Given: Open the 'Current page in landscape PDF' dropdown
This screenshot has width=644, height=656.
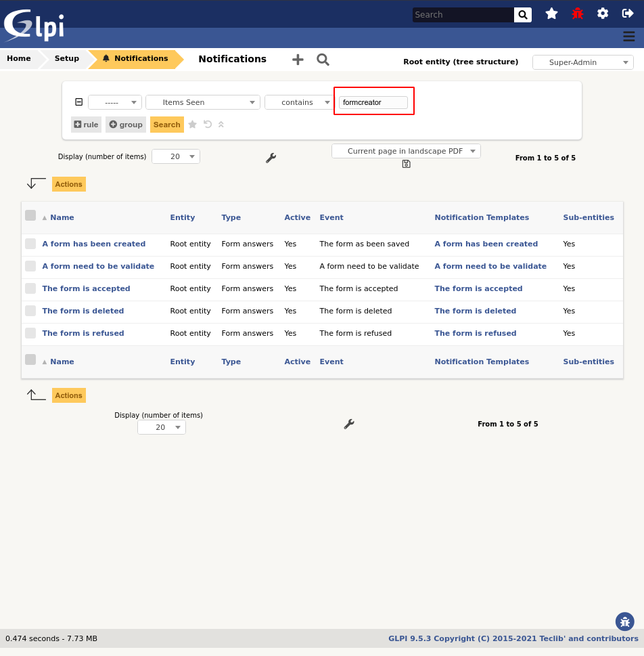Looking at the screenshot, I should point(405,151).
